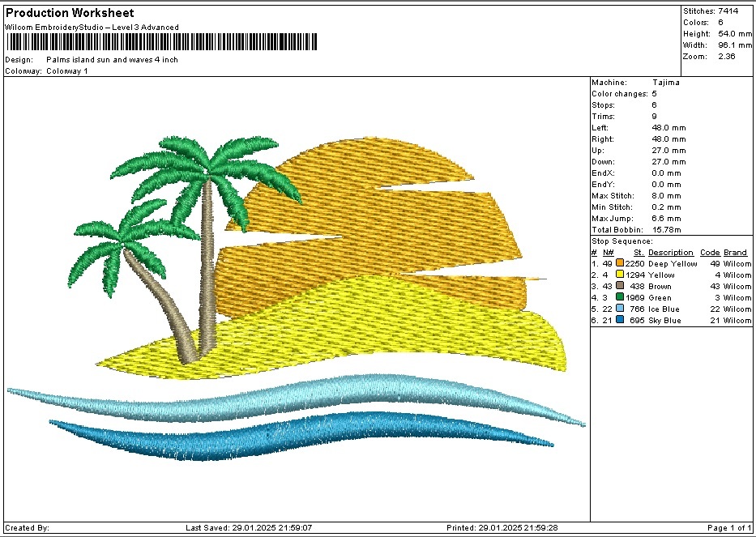Click the Deep Yellow color swatch
This screenshot has width=756, height=537.
(x=620, y=263)
